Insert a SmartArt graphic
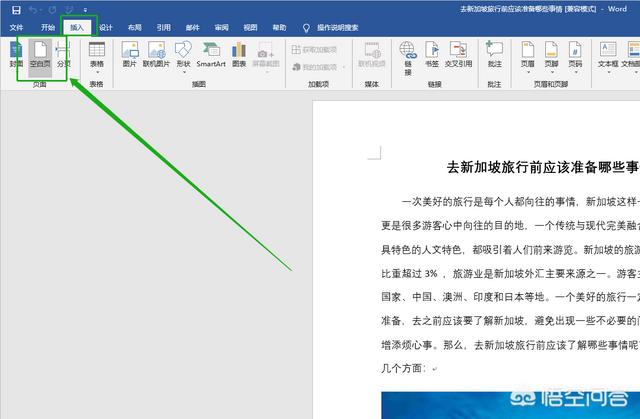 point(211,54)
